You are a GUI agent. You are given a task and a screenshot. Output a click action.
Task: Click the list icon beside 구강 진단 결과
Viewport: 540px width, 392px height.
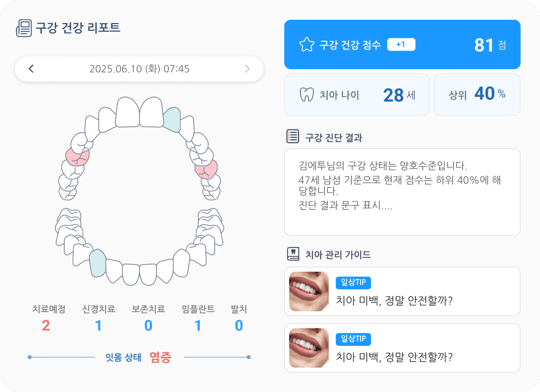292,136
